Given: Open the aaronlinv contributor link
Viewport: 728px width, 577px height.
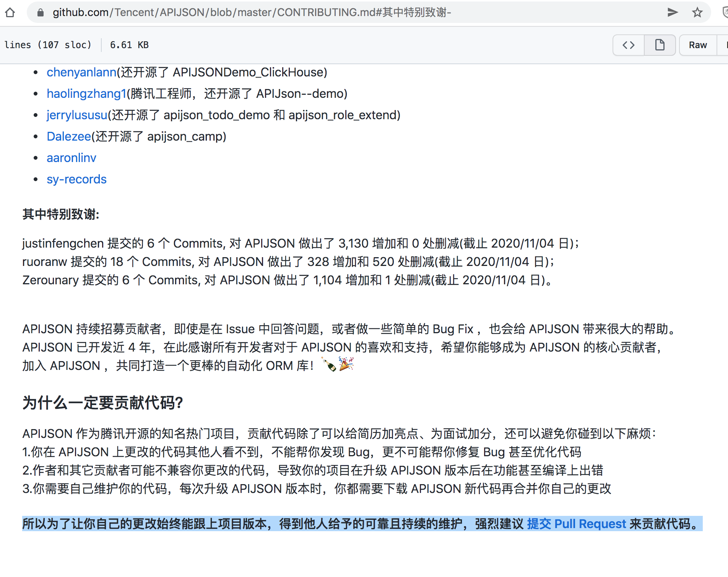Looking at the screenshot, I should (71, 158).
